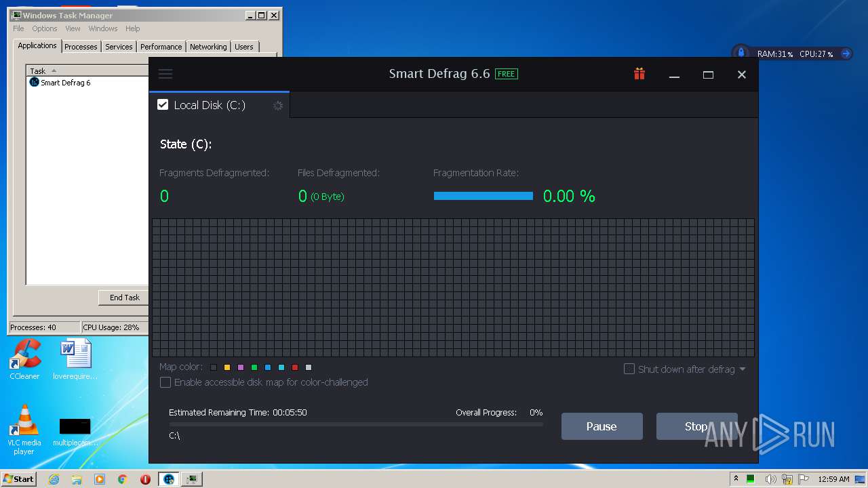868x488 pixels.
Task: Click the Opera browser taskbar icon
Action: pyautogui.click(x=146, y=479)
